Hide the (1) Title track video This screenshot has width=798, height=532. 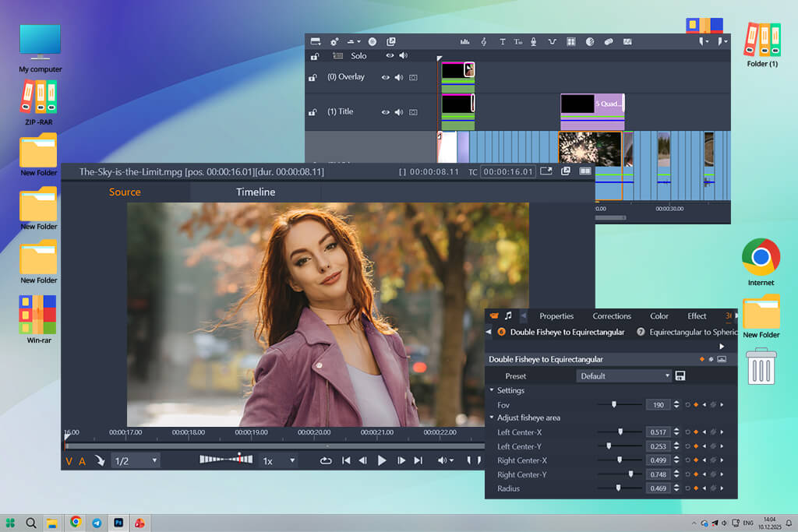coord(385,112)
